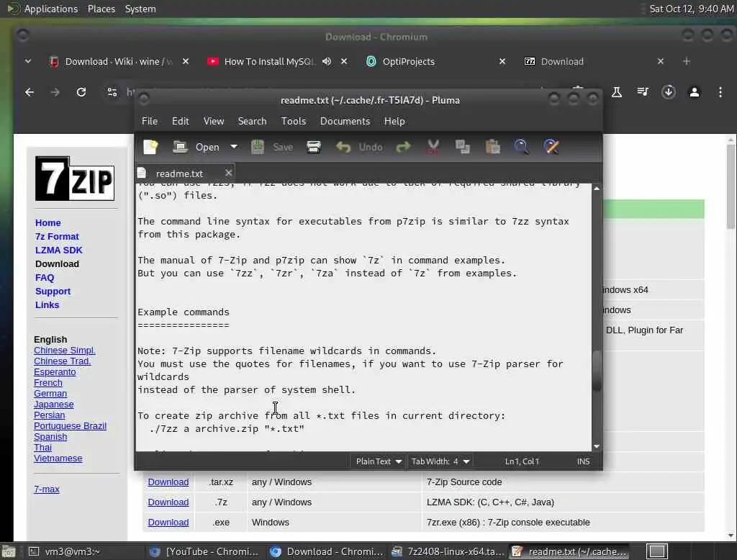Image resolution: width=737 pixels, height=560 pixels.
Task: Click Chromium back arrow
Action: click(30, 92)
